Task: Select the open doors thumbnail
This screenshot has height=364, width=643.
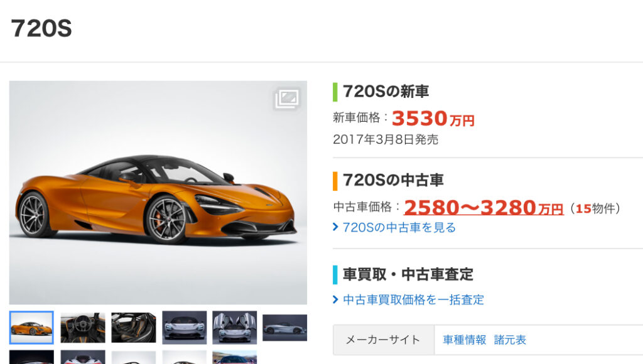Action: click(x=235, y=328)
